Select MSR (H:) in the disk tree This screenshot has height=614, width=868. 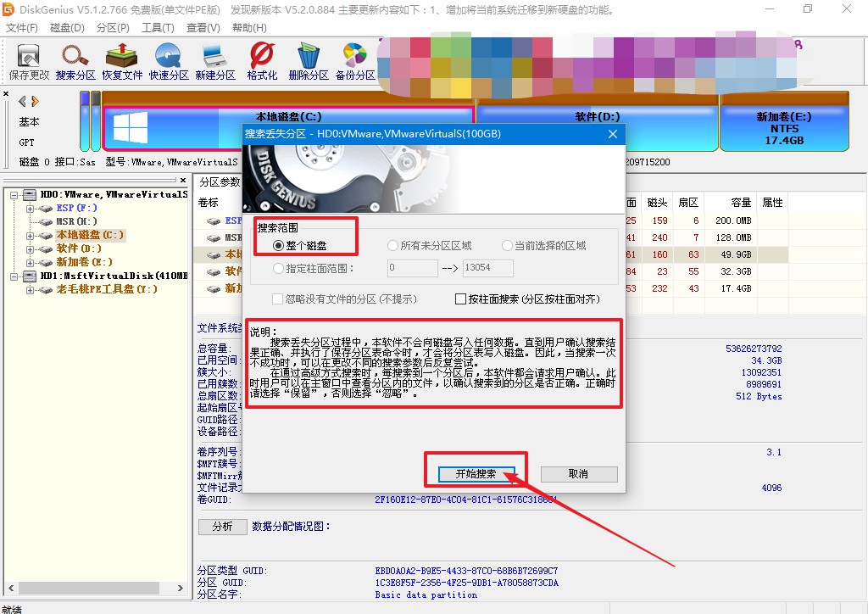(x=76, y=221)
